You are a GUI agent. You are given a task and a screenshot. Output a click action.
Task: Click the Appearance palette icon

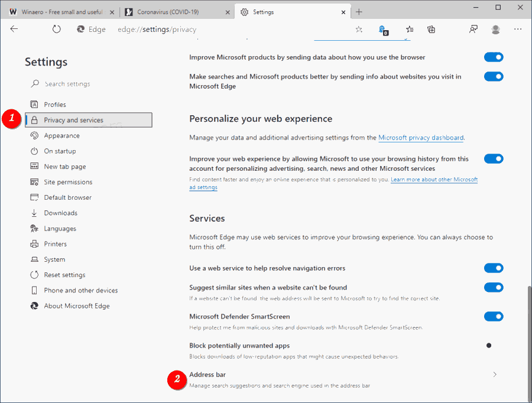tap(34, 135)
